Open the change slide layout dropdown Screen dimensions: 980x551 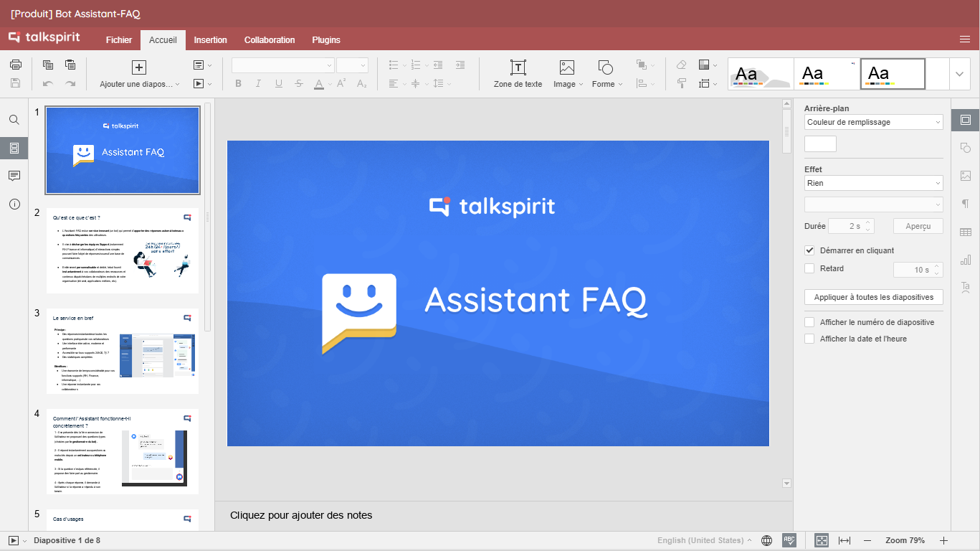(x=203, y=65)
